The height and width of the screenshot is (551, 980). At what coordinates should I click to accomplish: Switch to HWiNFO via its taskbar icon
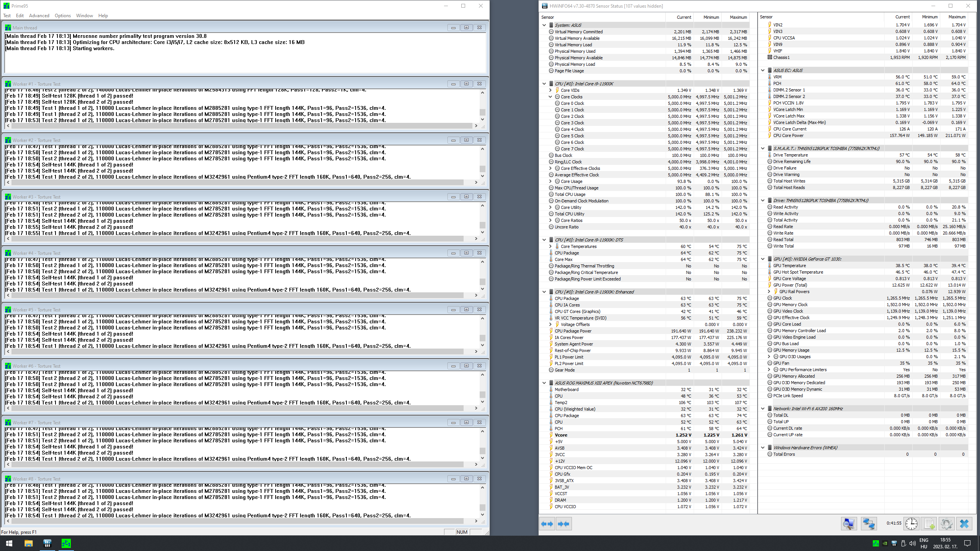tap(47, 543)
